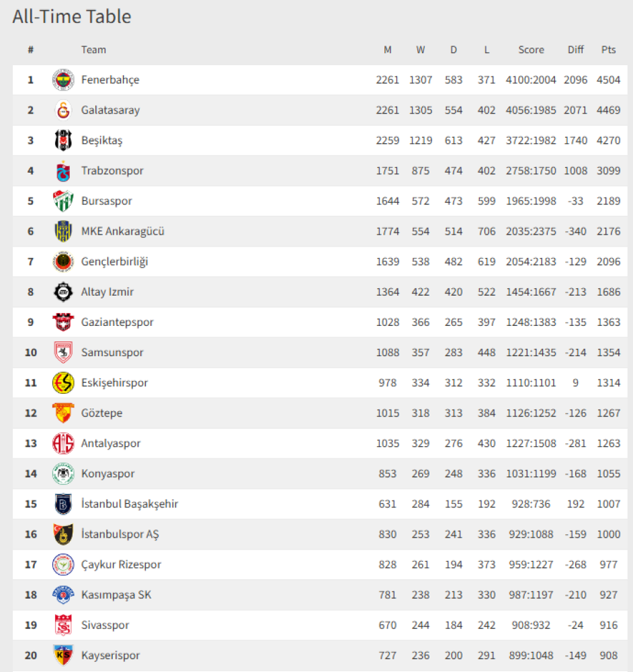This screenshot has width=633, height=672.
Task: Click the Pts column header
Action: click(608, 50)
